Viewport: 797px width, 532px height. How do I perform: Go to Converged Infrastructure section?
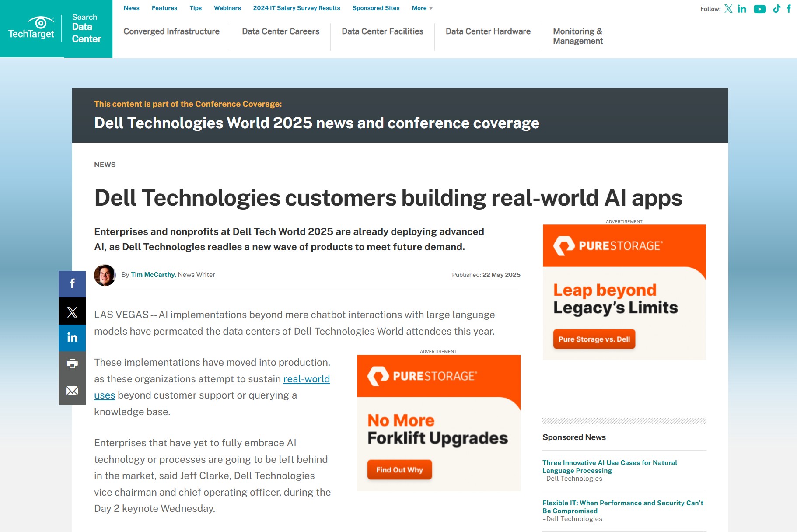point(171,31)
